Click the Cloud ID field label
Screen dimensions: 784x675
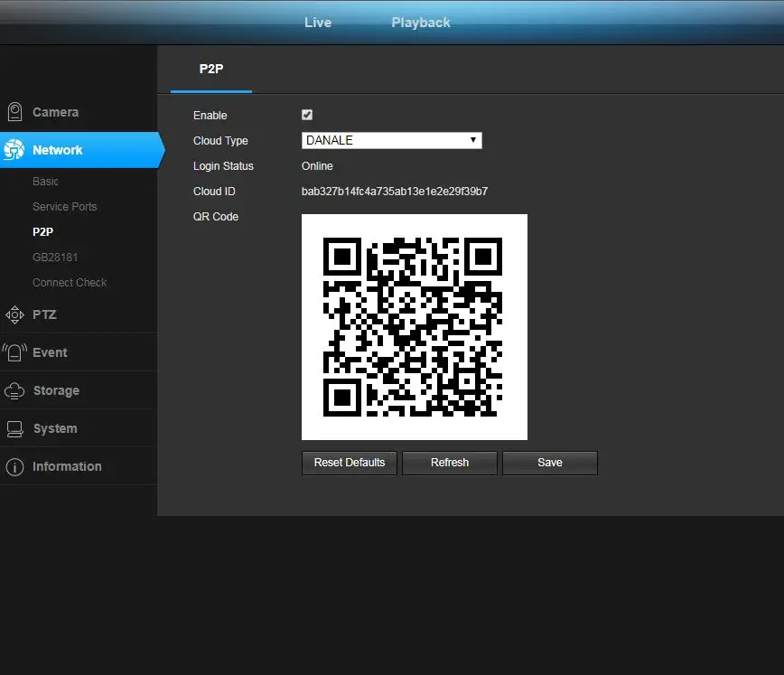click(x=214, y=192)
